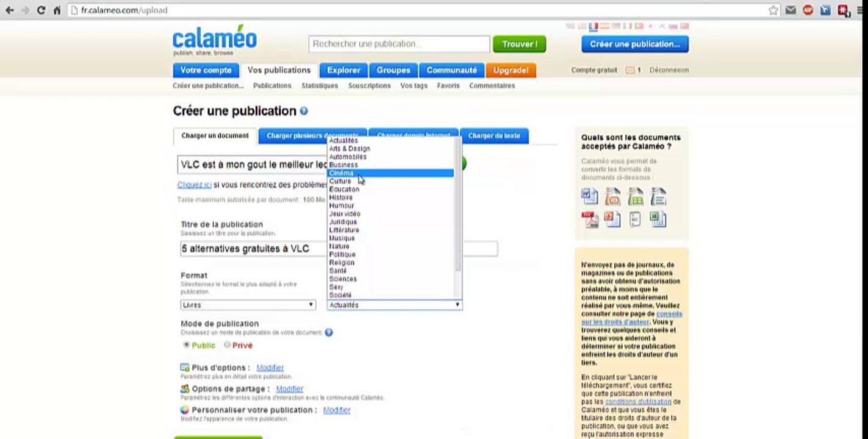868x439 pixels.
Task: Click the PDF document format icon
Action: click(590, 219)
